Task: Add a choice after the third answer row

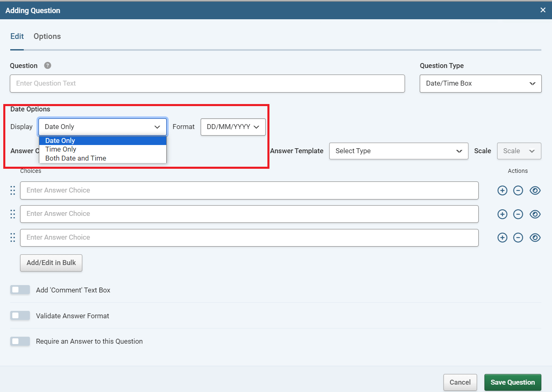Action: (502, 238)
